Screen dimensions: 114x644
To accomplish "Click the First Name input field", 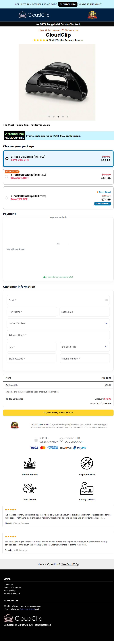I will point(32,312).
